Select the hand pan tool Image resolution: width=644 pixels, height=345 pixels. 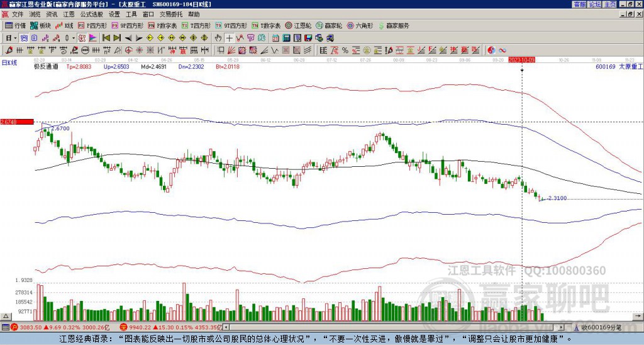pos(218,38)
